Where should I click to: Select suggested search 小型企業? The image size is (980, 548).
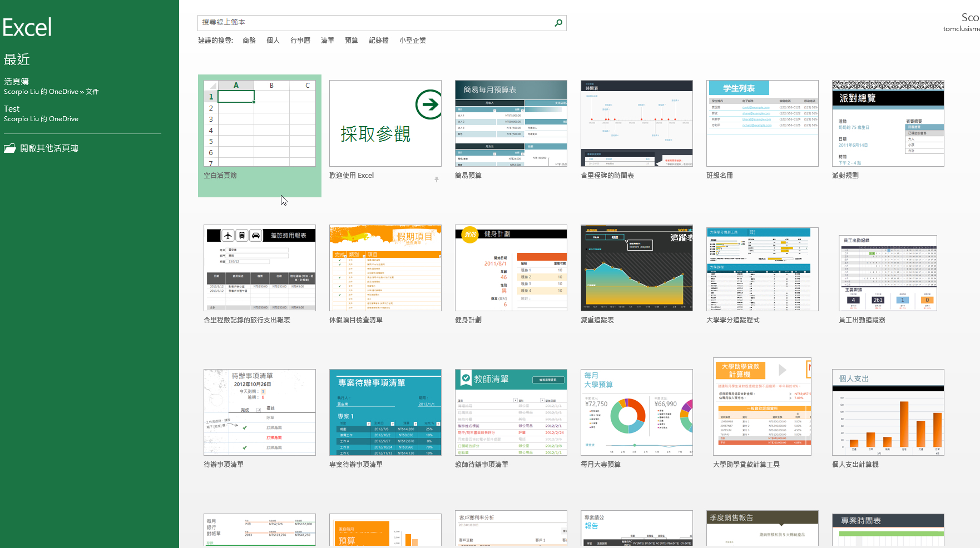pos(413,41)
